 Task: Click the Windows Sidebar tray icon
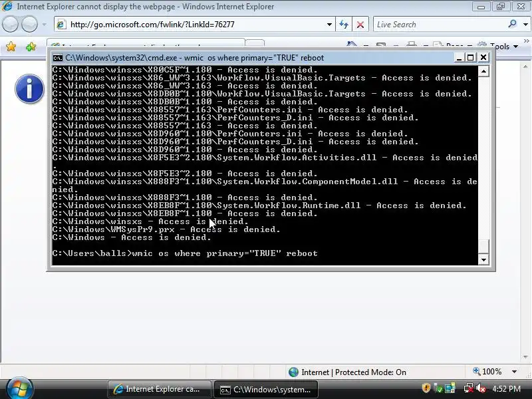(x=450, y=388)
